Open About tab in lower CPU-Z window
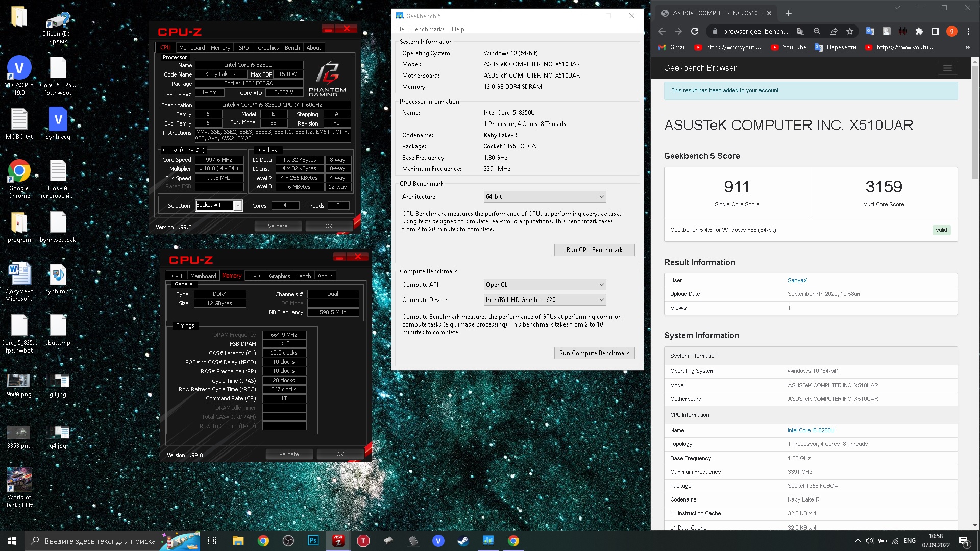Viewport: 980px width, 551px height. click(325, 276)
